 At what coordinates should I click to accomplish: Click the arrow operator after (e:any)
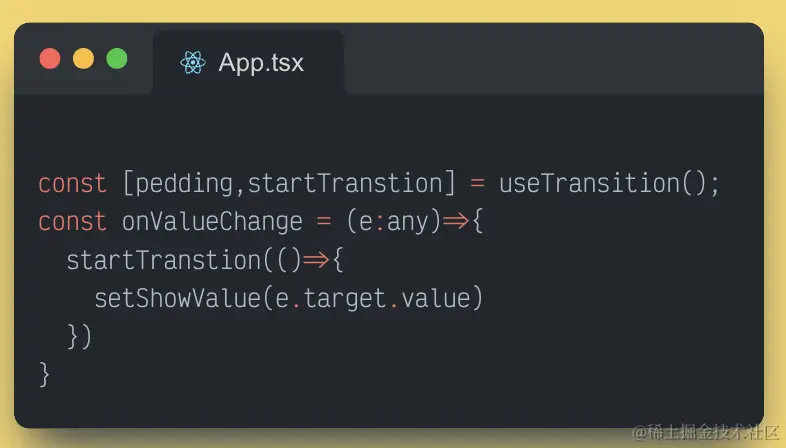click(x=456, y=222)
